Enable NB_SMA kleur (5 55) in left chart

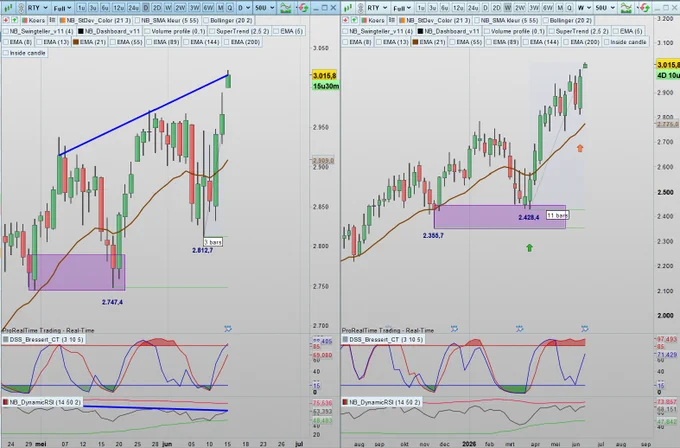tap(137, 20)
